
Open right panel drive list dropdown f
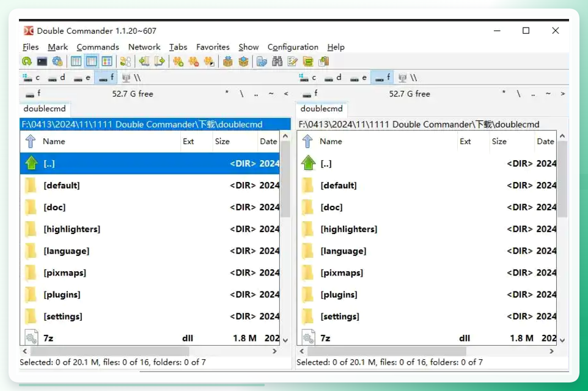point(310,93)
